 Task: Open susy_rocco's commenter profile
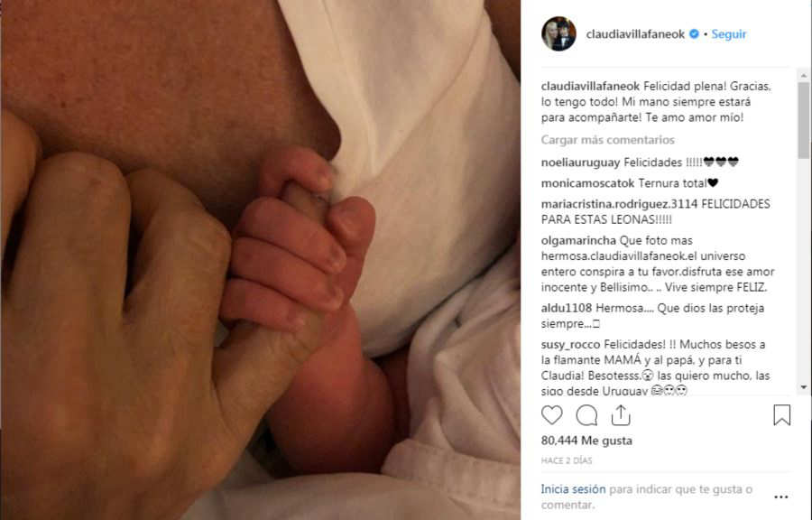coord(571,345)
